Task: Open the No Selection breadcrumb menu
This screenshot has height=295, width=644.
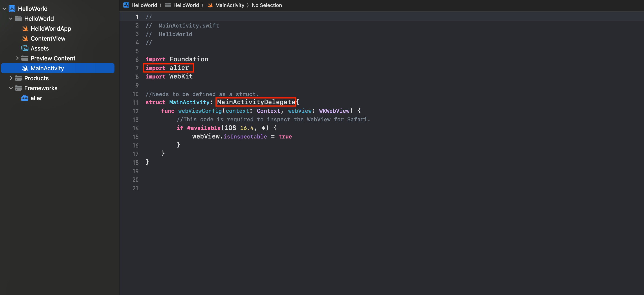Action: tap(267, 5)
